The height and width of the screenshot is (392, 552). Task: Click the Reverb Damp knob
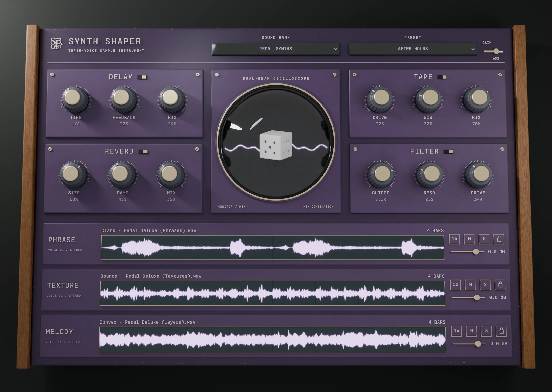122,174
